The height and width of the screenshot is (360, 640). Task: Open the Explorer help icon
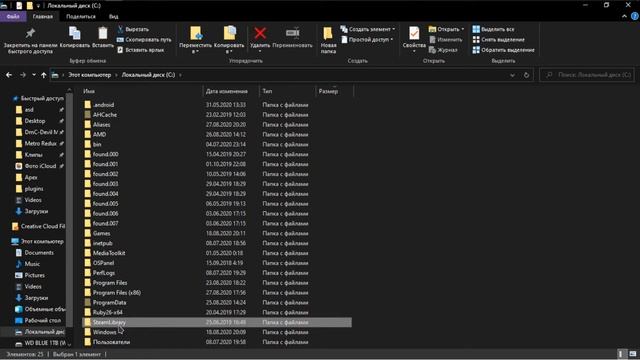(635, 16)
